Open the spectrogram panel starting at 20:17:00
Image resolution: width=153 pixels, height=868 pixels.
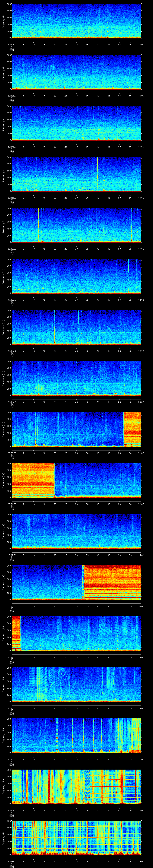(x=77, y=276)
